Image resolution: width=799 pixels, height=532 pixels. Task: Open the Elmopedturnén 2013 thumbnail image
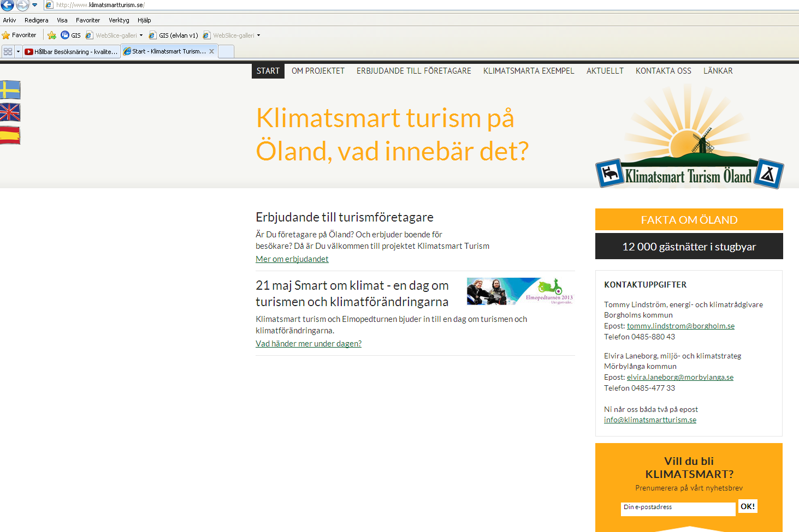coord(520,291)
